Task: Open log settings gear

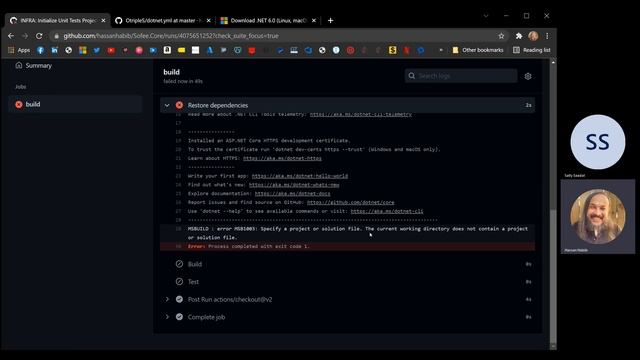Action: tap(528, 76)
